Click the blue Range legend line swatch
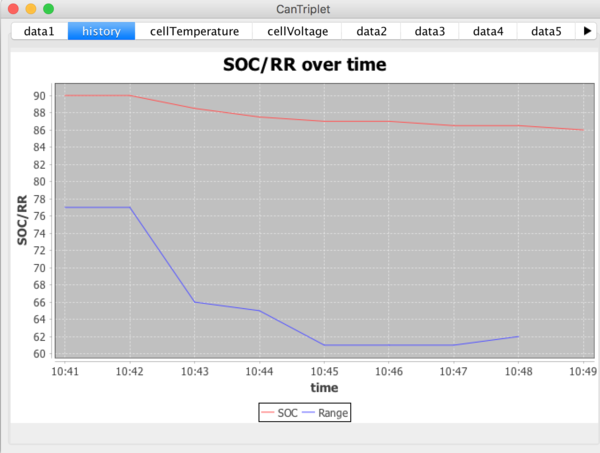 tap(308, 412)
